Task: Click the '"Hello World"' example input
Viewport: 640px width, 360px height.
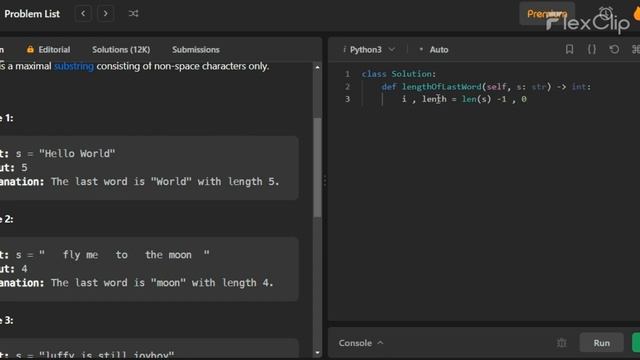Action: click(x=77, y=154)
